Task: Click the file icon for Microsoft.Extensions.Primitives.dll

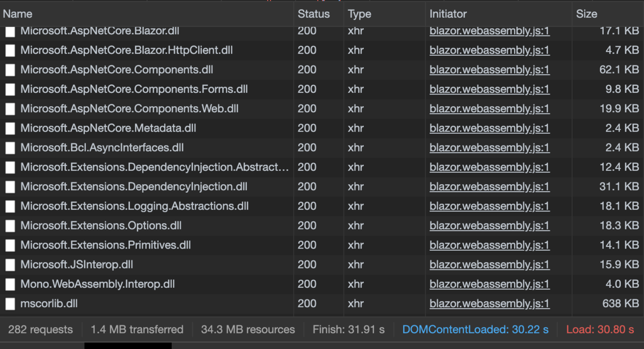Action: coord(10,245)
